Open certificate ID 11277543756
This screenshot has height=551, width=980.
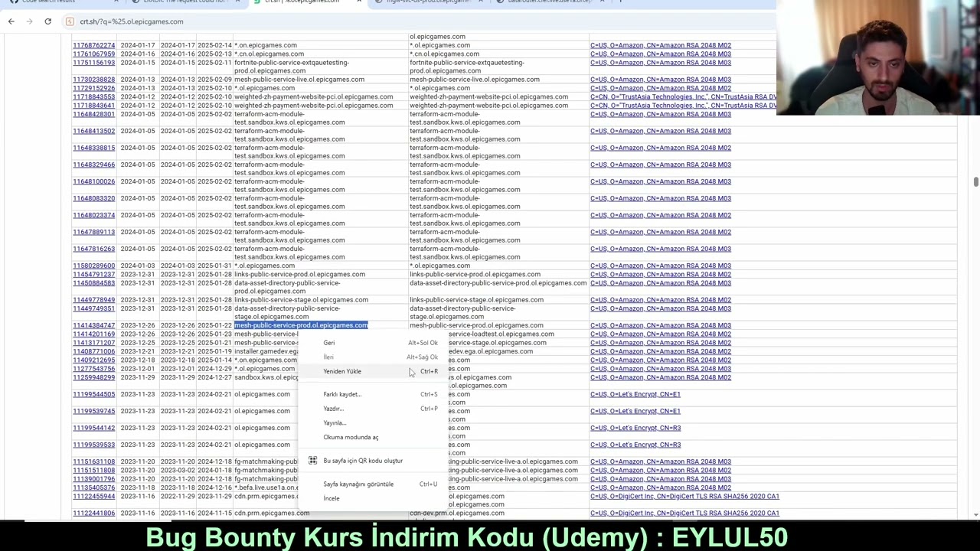point(94,369)
